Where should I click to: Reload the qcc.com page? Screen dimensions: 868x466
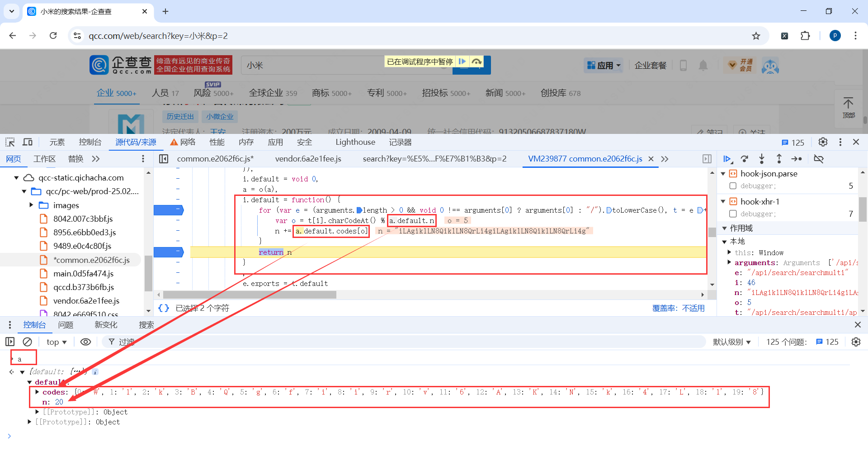[53, 36]
